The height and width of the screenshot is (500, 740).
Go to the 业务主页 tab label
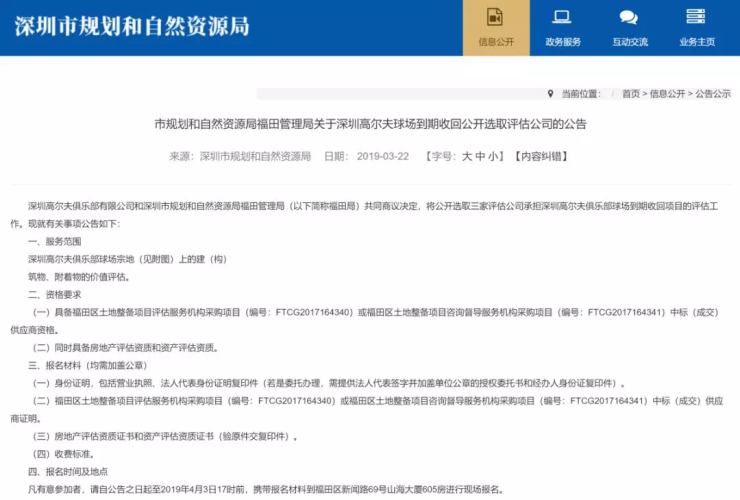coord(696,42)
